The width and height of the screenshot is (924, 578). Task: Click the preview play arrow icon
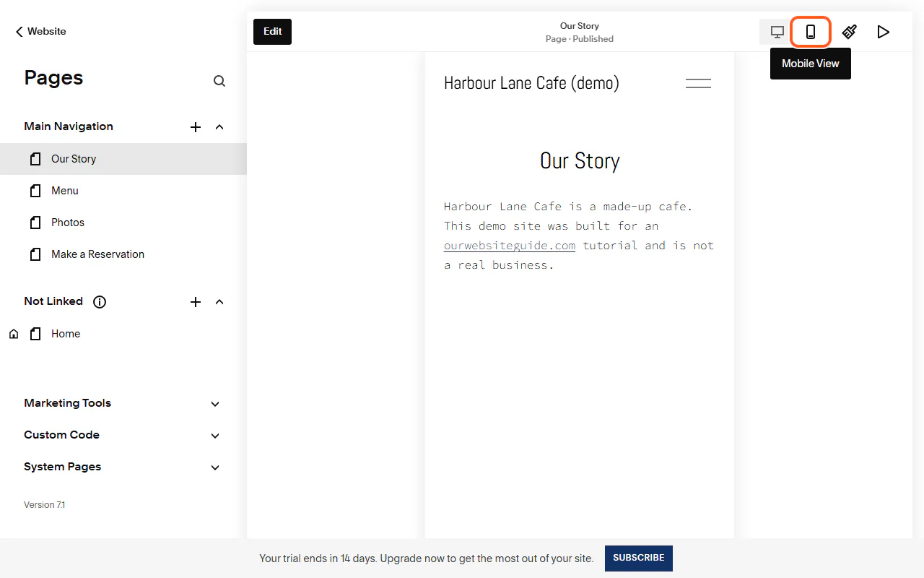883,32
